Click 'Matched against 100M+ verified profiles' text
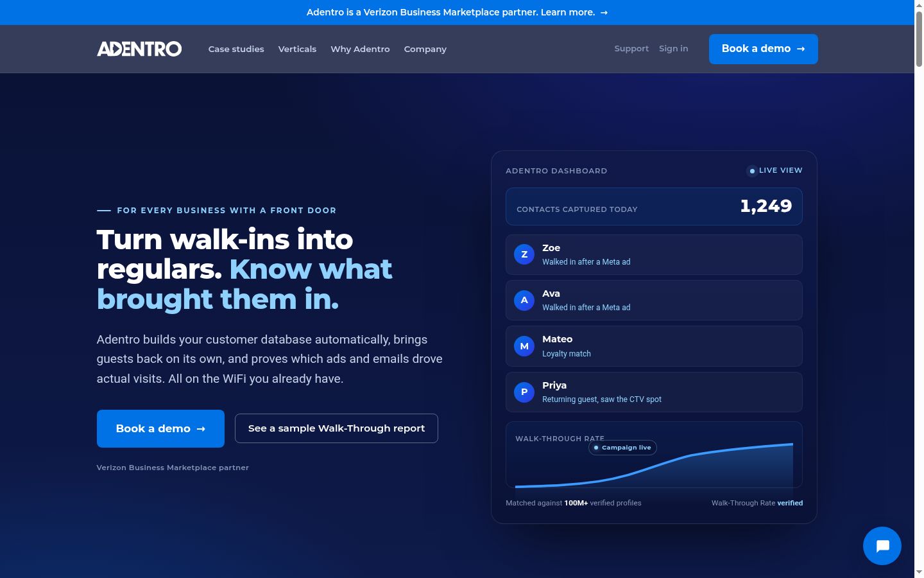 tap(574, 503)
